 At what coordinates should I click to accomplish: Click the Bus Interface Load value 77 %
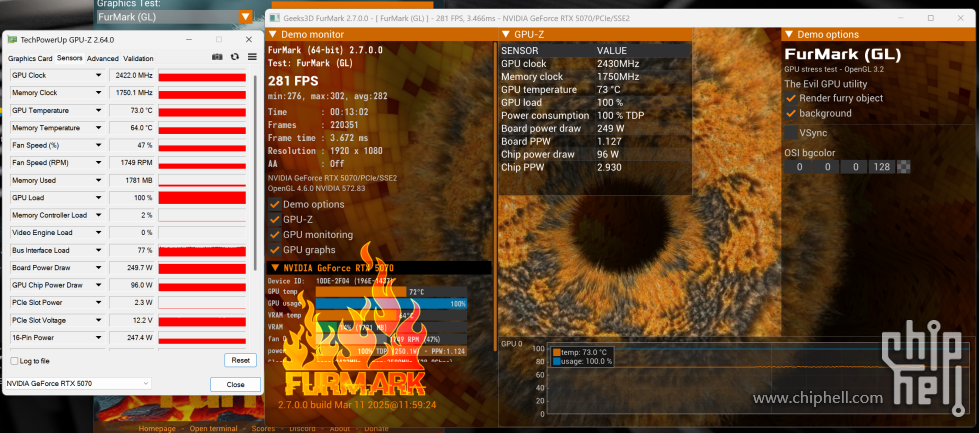point(131,250)
